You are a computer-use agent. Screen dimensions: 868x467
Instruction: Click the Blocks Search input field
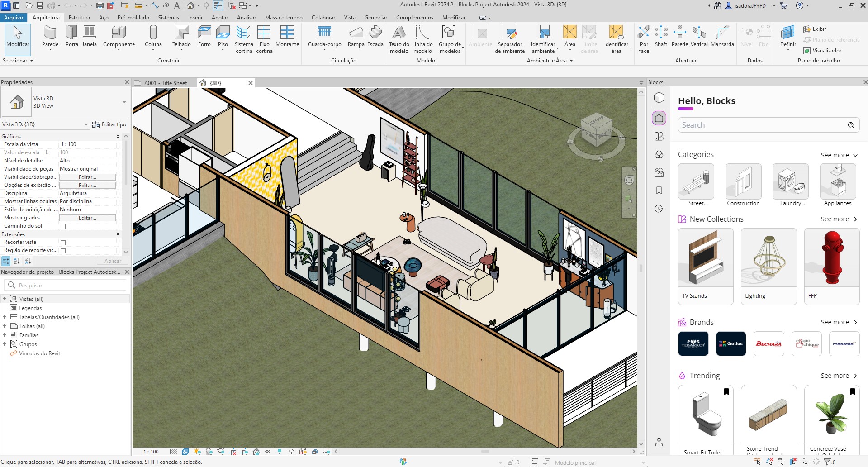point(768,125)
